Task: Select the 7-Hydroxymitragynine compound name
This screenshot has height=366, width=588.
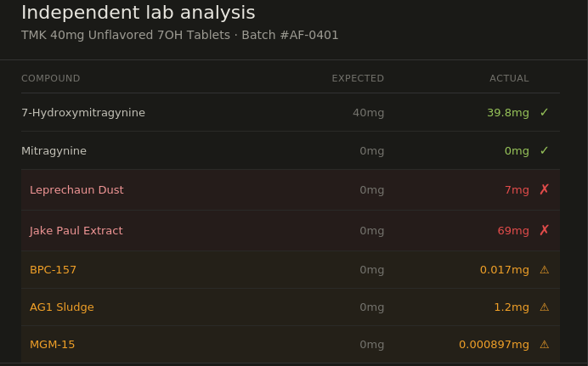Action: (x=83, y=112)
